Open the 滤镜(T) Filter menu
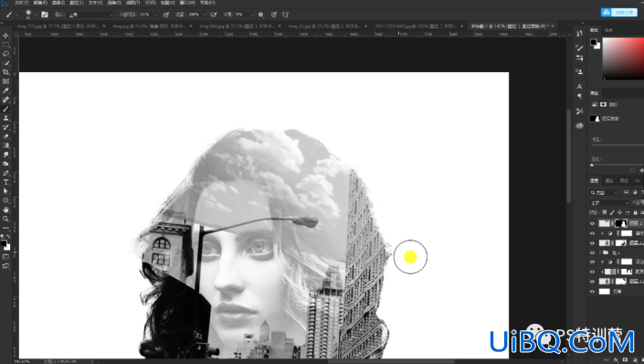The width and height of the screenshot is (644, 364). point(132,3)
